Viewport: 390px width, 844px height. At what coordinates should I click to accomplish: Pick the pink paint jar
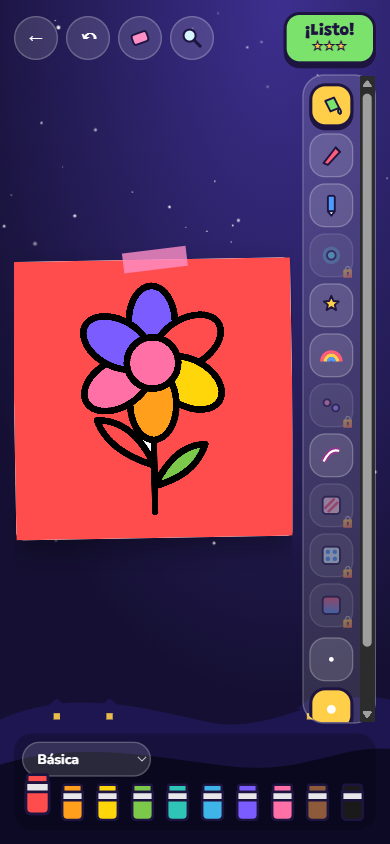(282, 802)
